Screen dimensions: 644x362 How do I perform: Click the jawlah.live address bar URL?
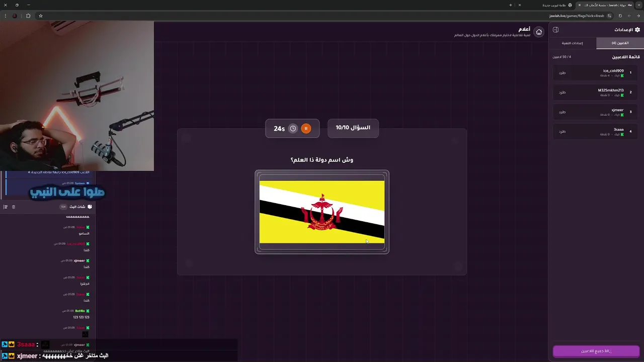pyautogui.click(x=577, y=16)
